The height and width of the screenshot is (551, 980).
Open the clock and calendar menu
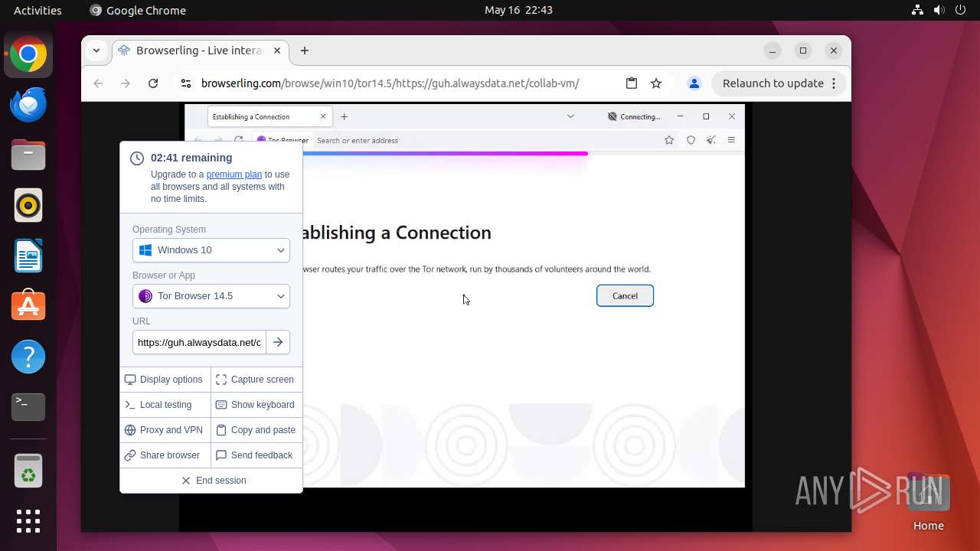point(518,10)
